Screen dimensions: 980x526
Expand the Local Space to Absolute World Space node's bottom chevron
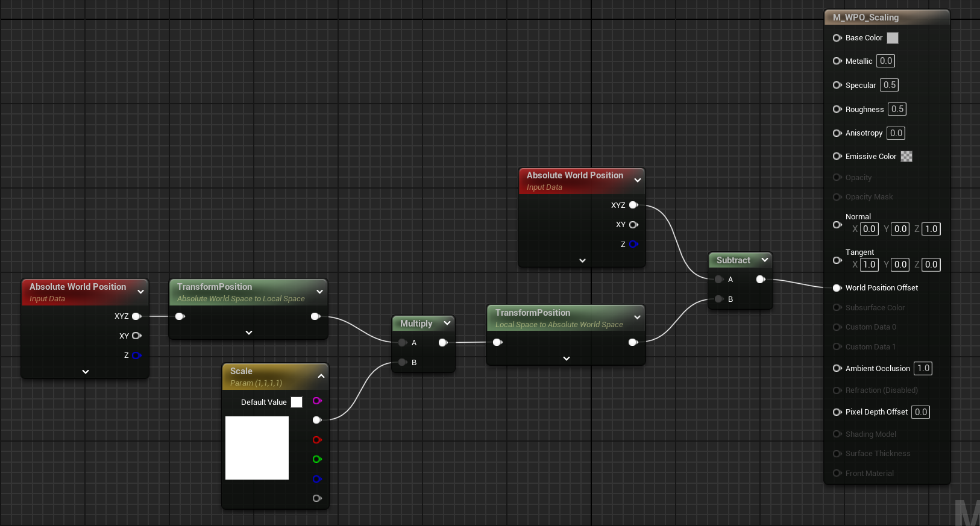pos(566,358)
